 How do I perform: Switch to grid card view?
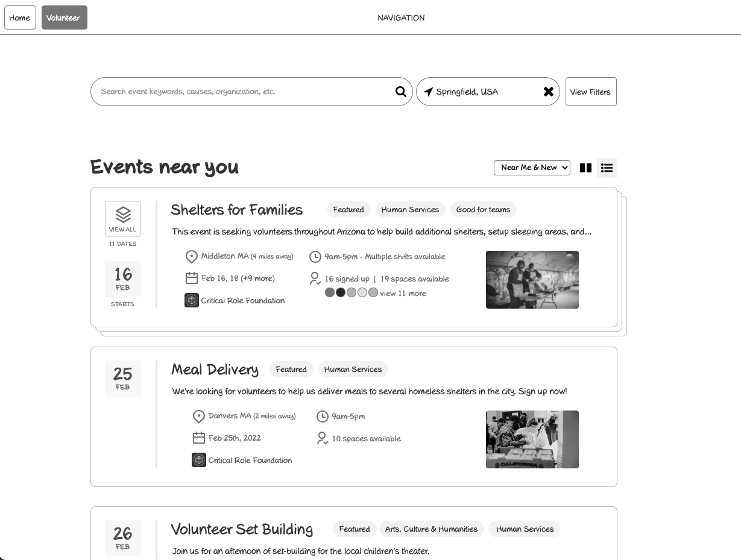pos(585,168)
